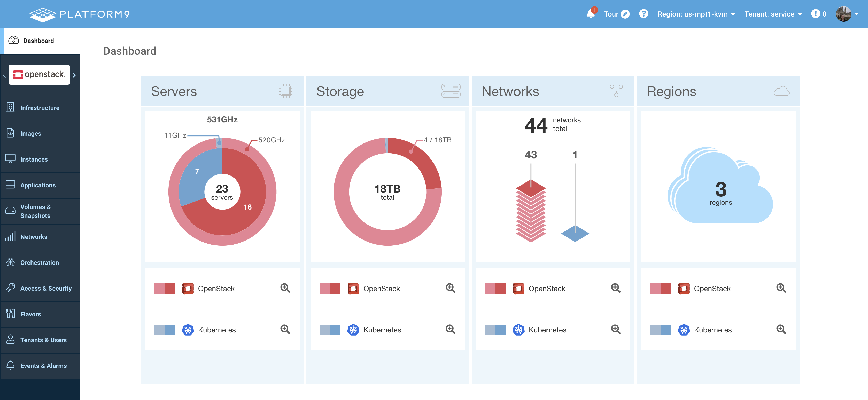Select the Dashboard sidebar tab
Screen dimensions: 868x400
pos(38,41)
